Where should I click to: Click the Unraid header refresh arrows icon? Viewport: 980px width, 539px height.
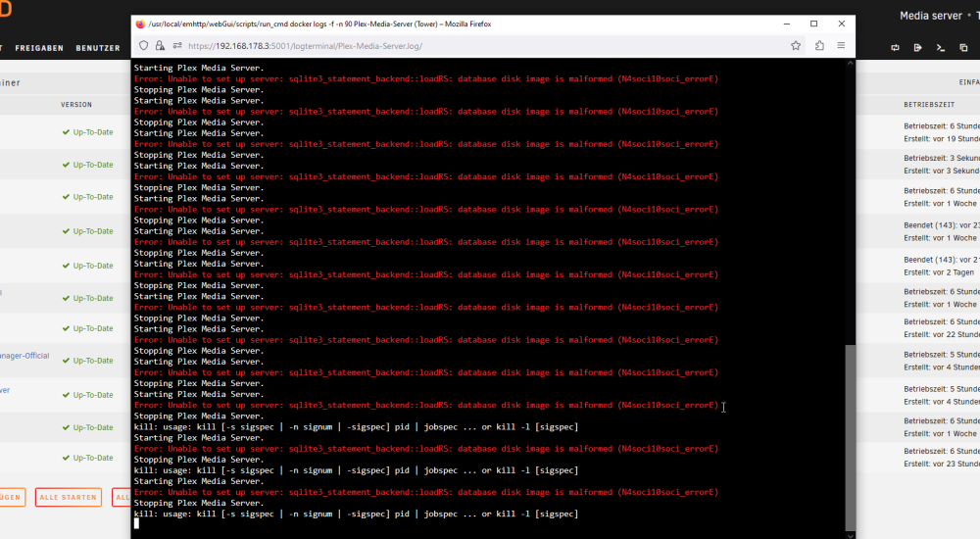click(x=895, y=47)
